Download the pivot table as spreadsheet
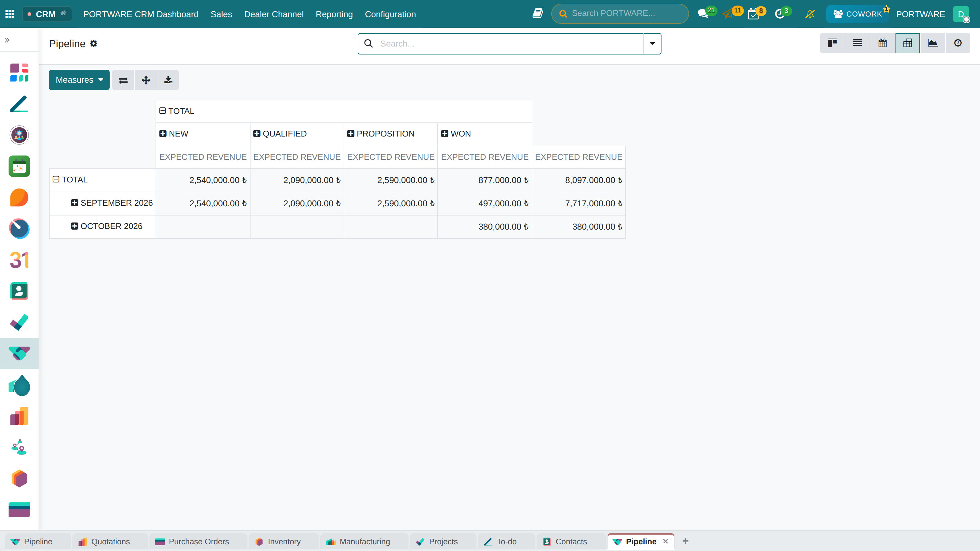The height and width of the screenshot is (551, 980). [x=168, y=80]
